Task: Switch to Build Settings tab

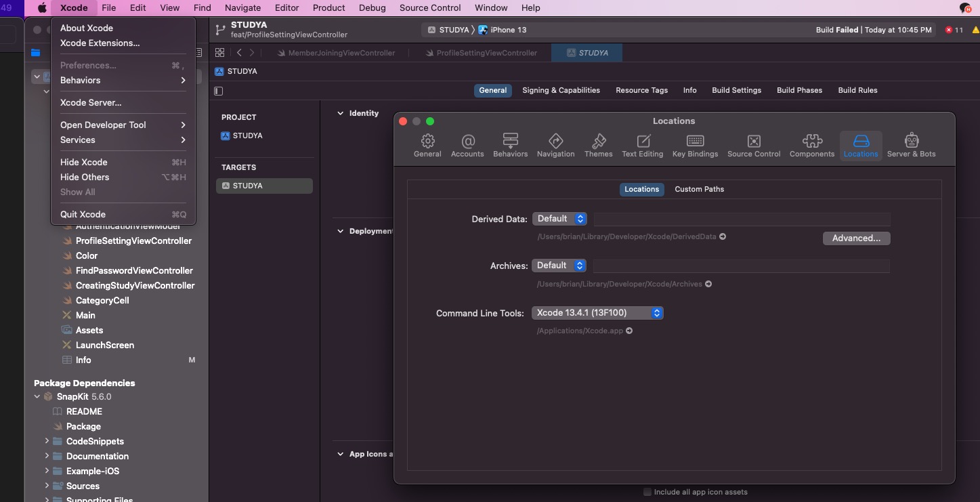Action: point(736,90)
